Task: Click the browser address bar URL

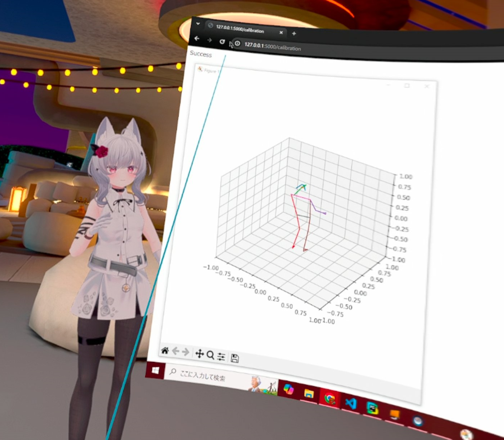Action: point(273,48)
